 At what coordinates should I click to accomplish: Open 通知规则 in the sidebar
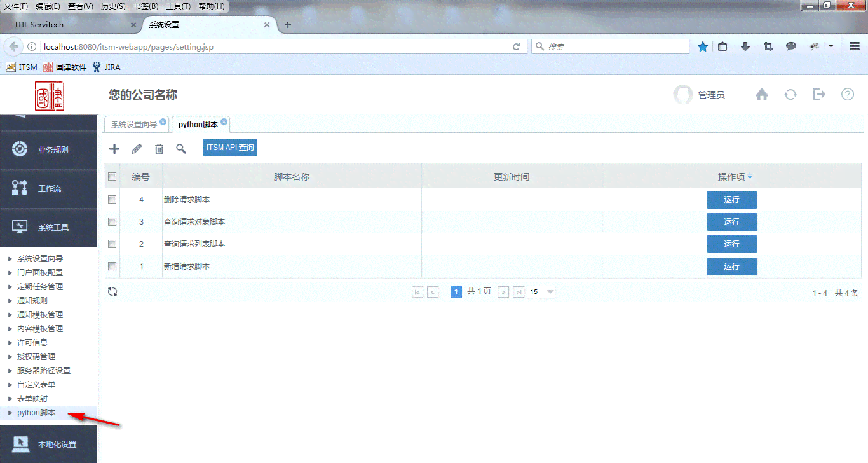[x=32, y=301]
